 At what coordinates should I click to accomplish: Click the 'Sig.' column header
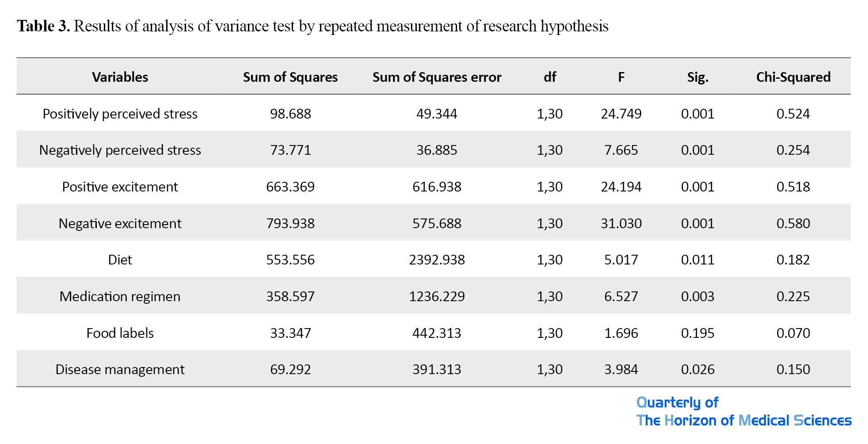pos(697,77)
